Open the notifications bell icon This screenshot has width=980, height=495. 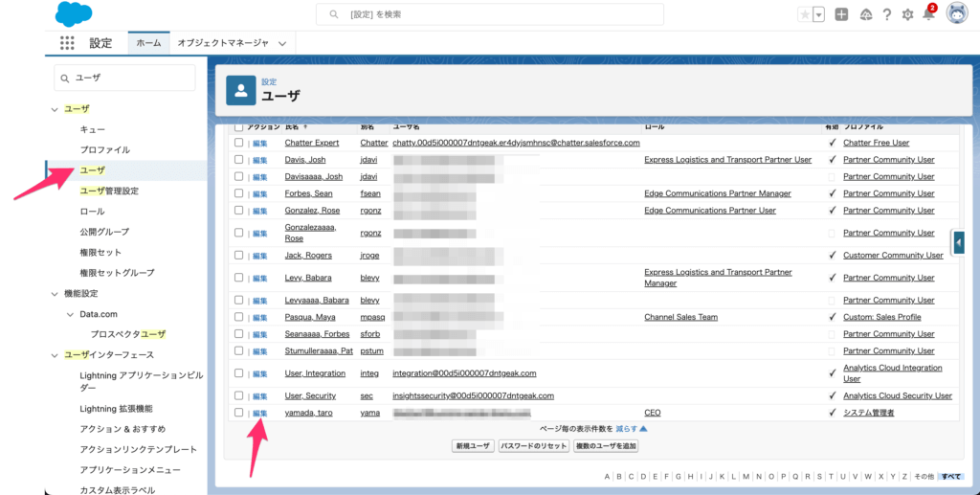927,14
